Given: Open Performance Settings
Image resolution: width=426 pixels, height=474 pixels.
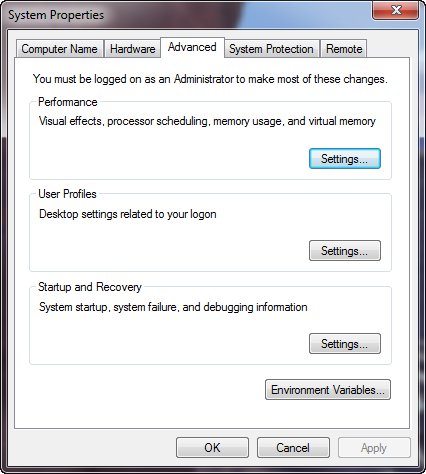Looking at the screenshot, I should click(345, 159).
